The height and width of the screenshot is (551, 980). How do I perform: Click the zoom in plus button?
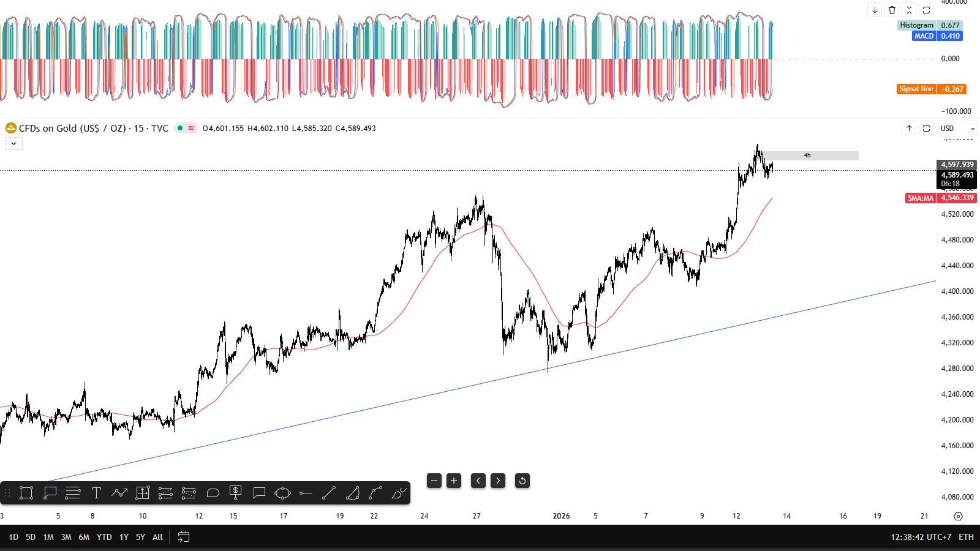click(x=454, y=481)
